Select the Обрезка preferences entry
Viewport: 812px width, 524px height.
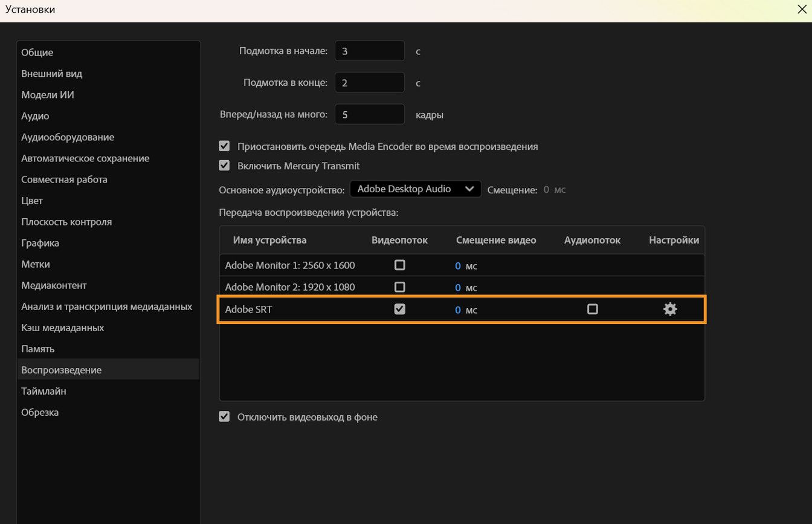40,412
